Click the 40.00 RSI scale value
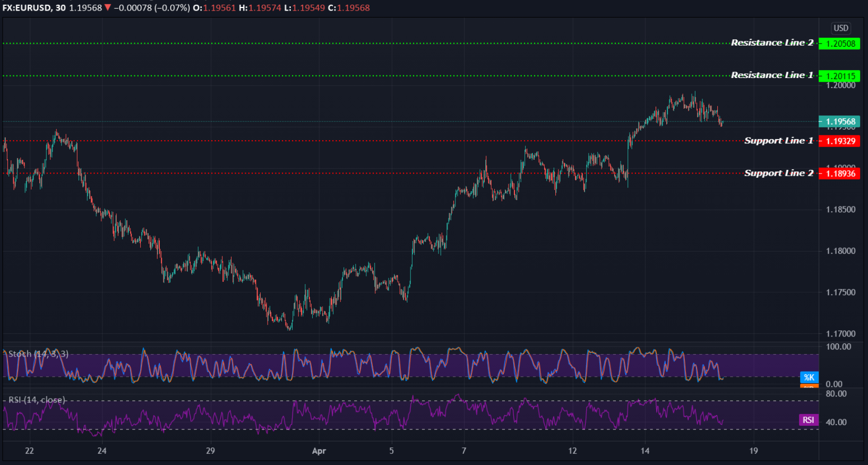Screen dimensions: 868x465 coord(837,423)
